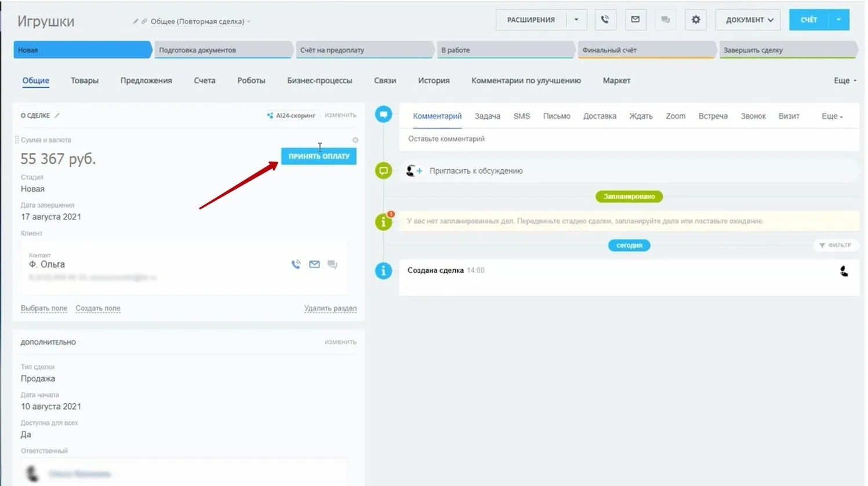Open the ФИЛЬТР timeline filter
This screenshot has height=486, width=868.
pyautogui.click(x=836, y=246)
